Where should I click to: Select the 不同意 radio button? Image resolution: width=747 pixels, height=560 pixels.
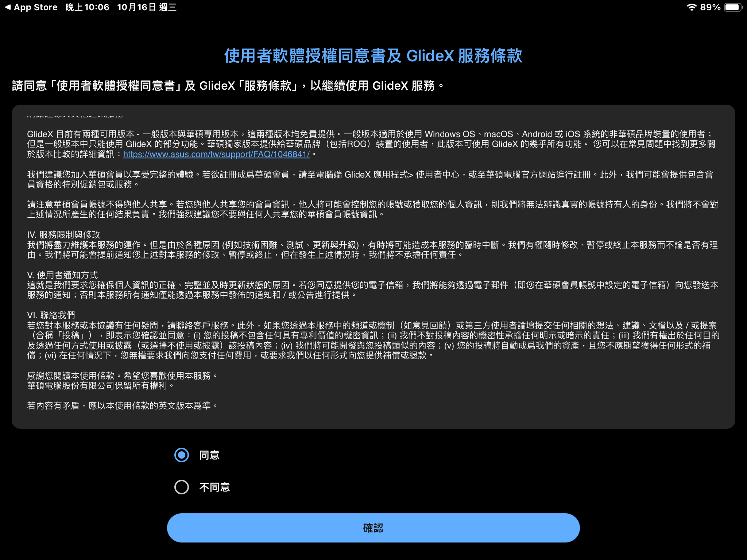point(182,487)
